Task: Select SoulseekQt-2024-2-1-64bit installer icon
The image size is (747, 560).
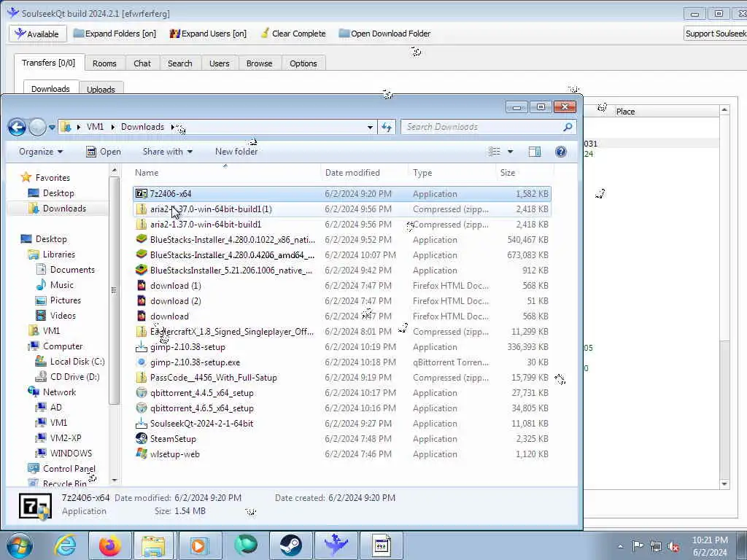Action: [x=142, y=424]
